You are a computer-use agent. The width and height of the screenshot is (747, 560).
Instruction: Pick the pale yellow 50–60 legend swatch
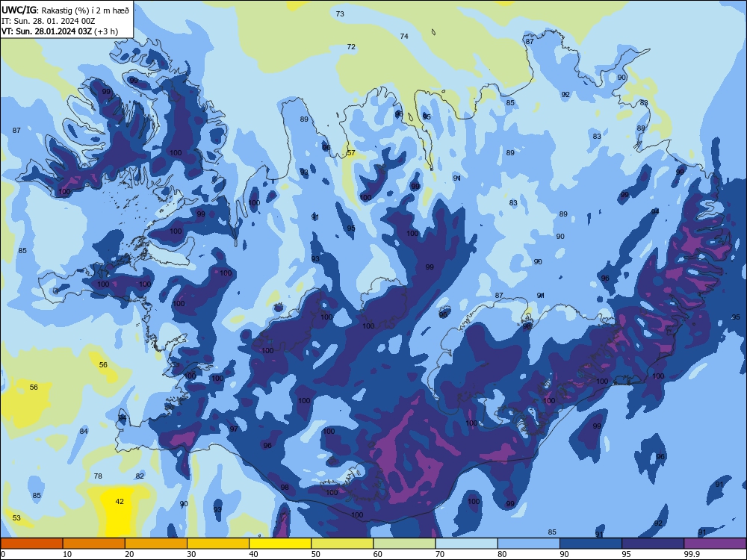tap(343, 544)
